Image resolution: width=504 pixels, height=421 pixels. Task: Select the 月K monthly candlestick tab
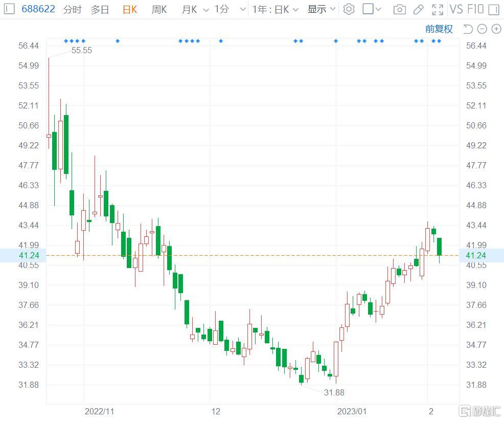tap(189, 9)
